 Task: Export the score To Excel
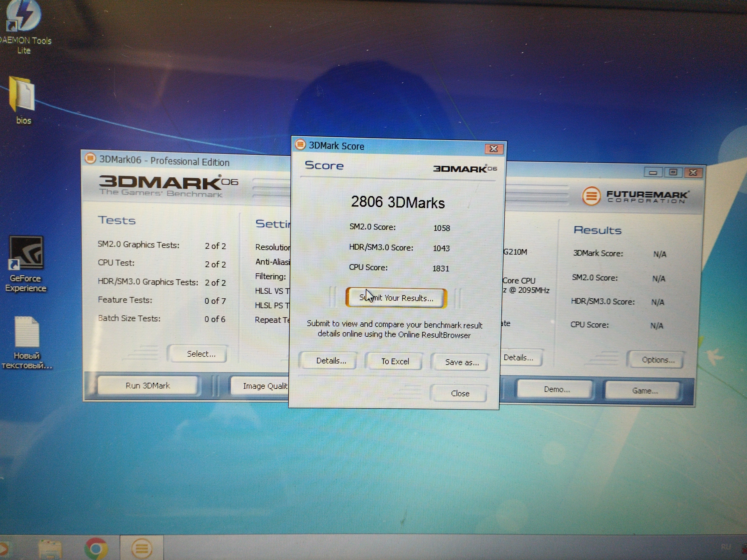click(395, 361)
